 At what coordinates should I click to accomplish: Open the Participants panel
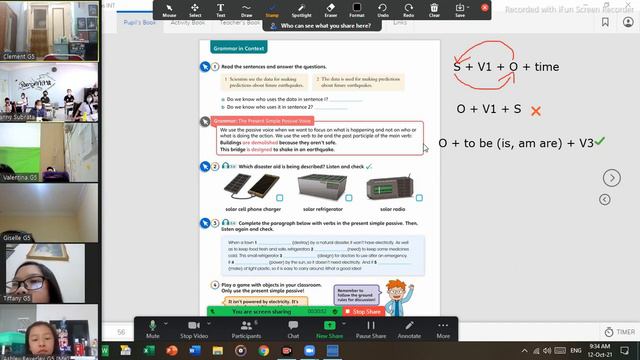pyautogui.click(x=246, y=329)
